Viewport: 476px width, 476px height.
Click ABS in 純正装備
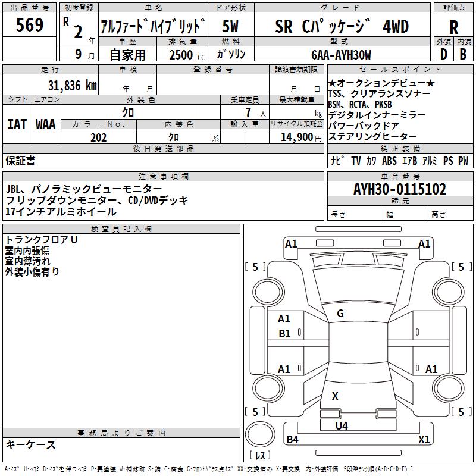[389, 161]
